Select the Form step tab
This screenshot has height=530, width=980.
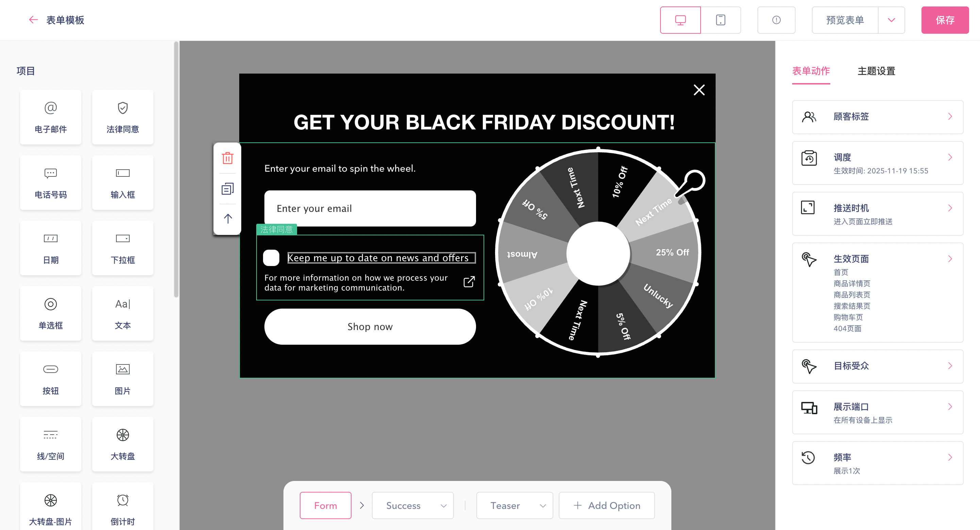tap(325, 505)
